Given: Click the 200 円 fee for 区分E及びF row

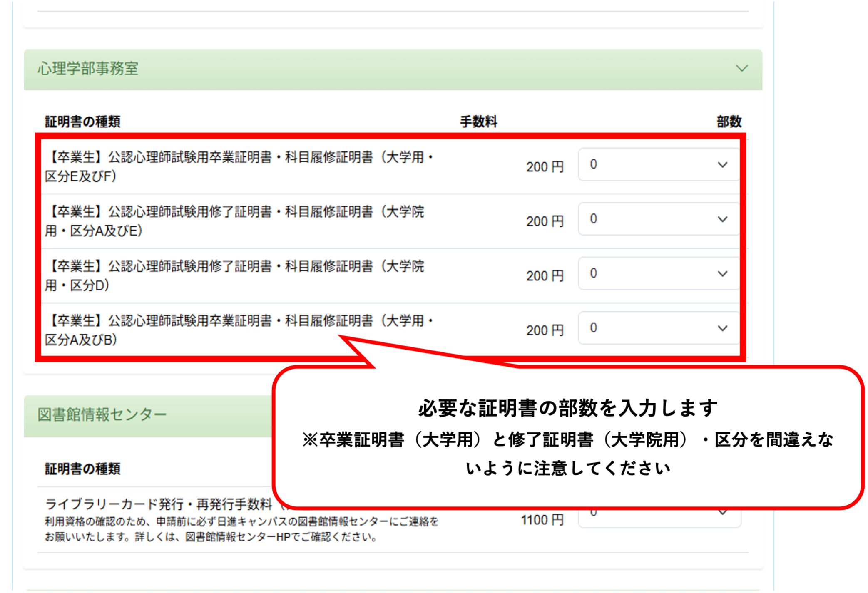Looking at the screenshot, I should tap(544, 167).
